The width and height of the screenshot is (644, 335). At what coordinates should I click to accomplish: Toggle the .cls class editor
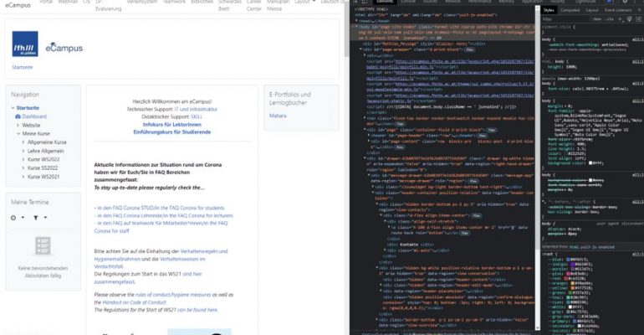click(609, 19)
